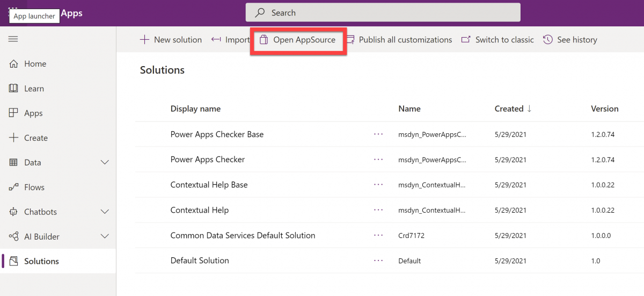Open the Power Apps Checker solution
This screenshot has width=644, height=296.
tap(208, 160)
